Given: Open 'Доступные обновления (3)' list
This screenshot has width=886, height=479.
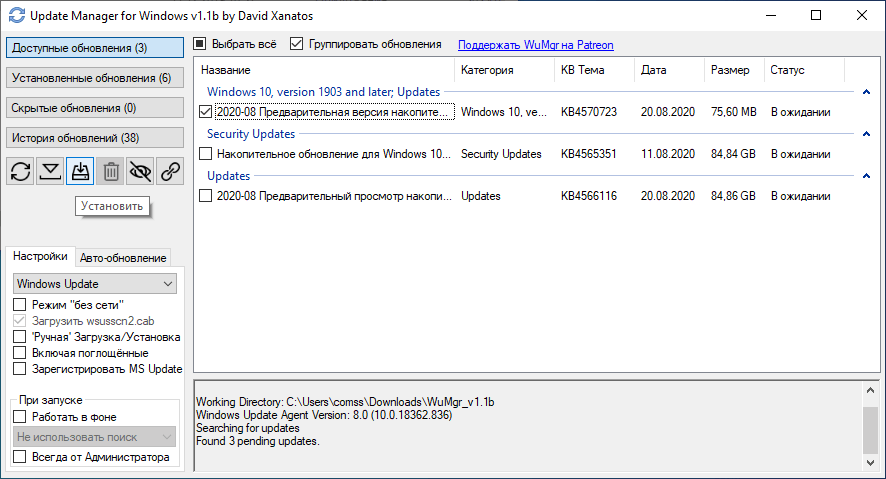Looking at the screenshot, I should (95, 48).
